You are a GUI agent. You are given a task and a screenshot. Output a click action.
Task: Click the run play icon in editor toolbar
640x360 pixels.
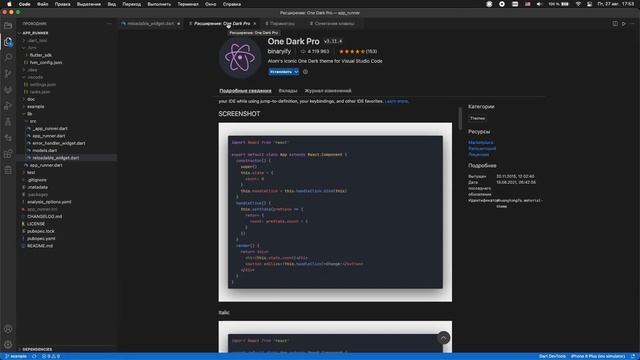click(x=624, y=24)
